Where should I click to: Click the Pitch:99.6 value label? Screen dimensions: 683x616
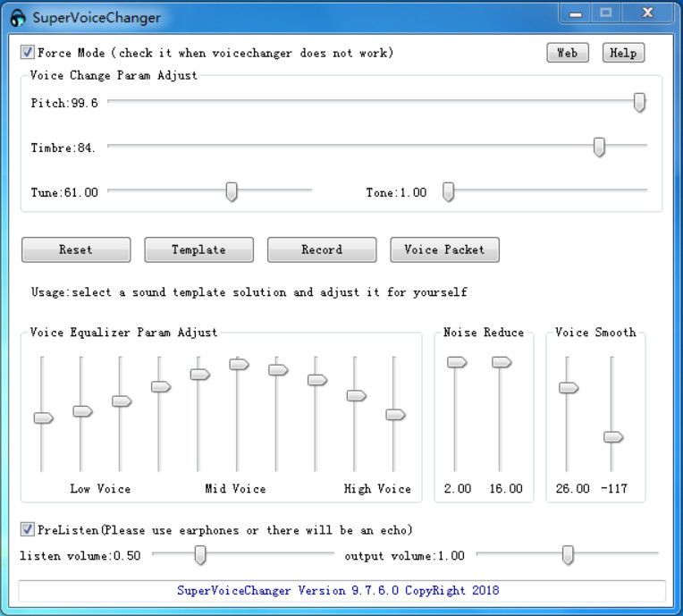64,103
